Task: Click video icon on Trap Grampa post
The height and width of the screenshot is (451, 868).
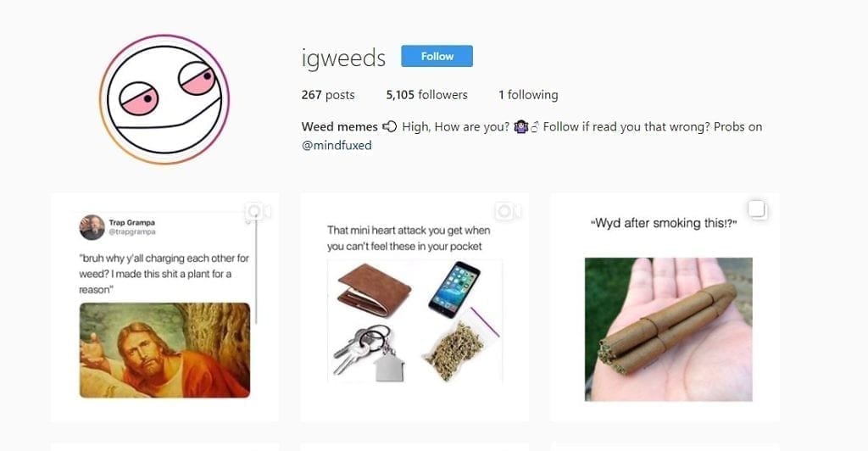Action: pos(258,211)
